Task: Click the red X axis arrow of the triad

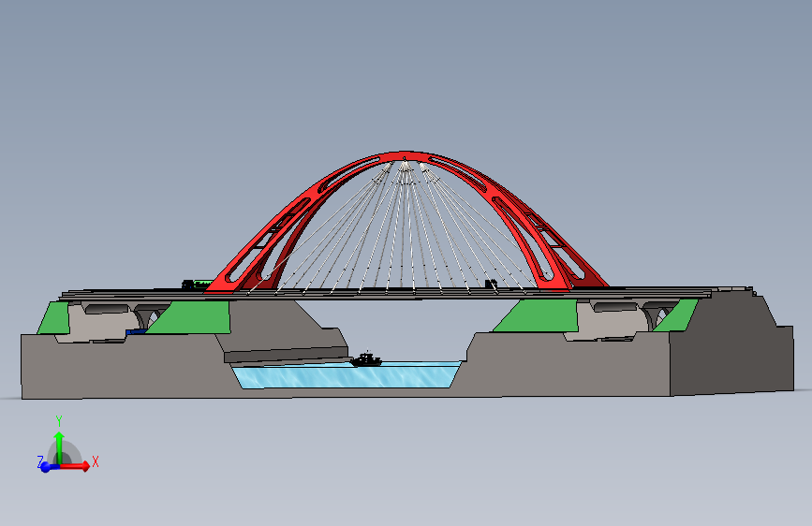Action: pyautogui.click(x=77, y=466)
